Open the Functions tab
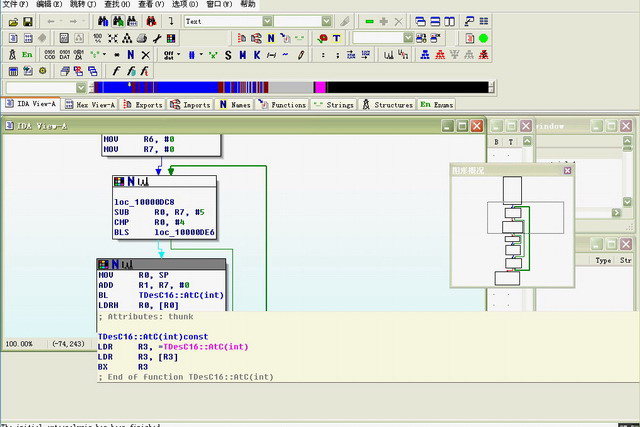Screen dimensions: 640x427 pos(282,104)
